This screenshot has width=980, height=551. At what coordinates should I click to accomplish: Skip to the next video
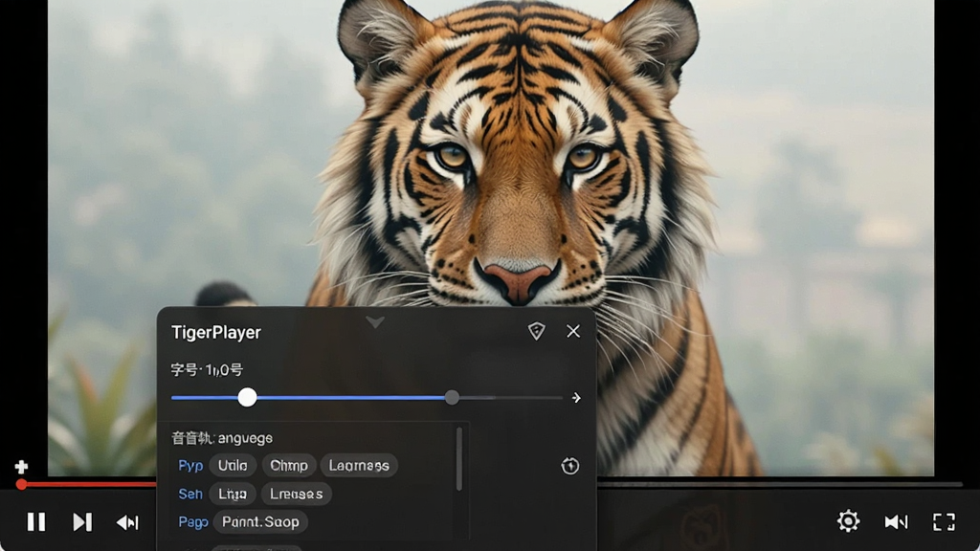pyautogui.click(x=82, y=521)
